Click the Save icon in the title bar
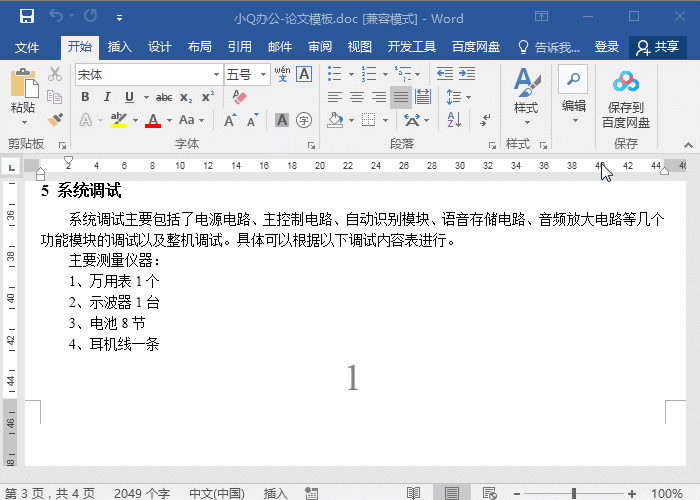 [x=27, y=17]
